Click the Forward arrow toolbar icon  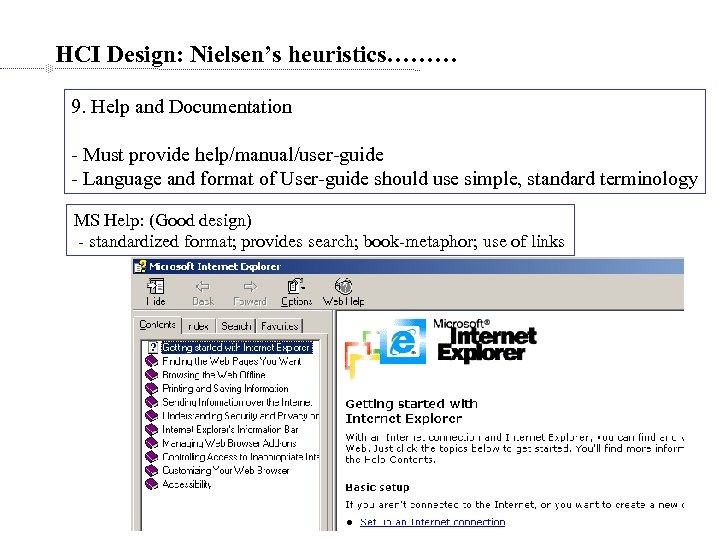pyautogui.click(x=250, y=287)
